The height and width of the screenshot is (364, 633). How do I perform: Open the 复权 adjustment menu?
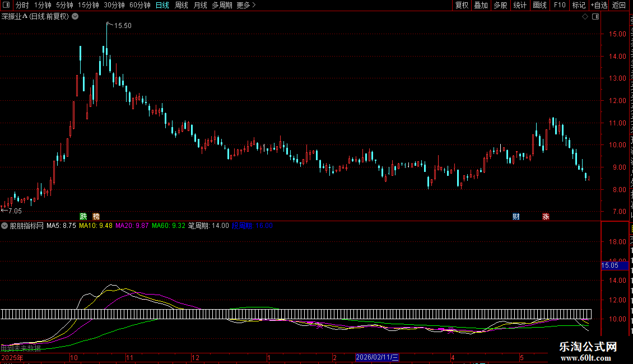coord(462,5)
